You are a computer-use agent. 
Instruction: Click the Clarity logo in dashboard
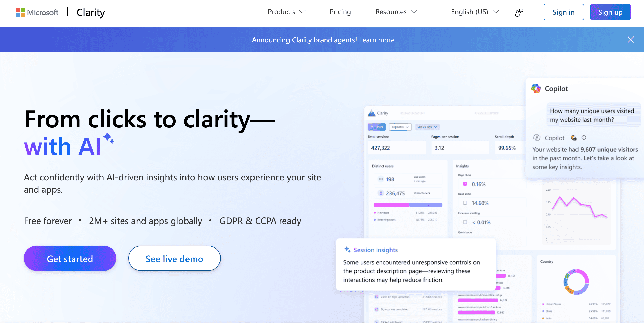378,113
